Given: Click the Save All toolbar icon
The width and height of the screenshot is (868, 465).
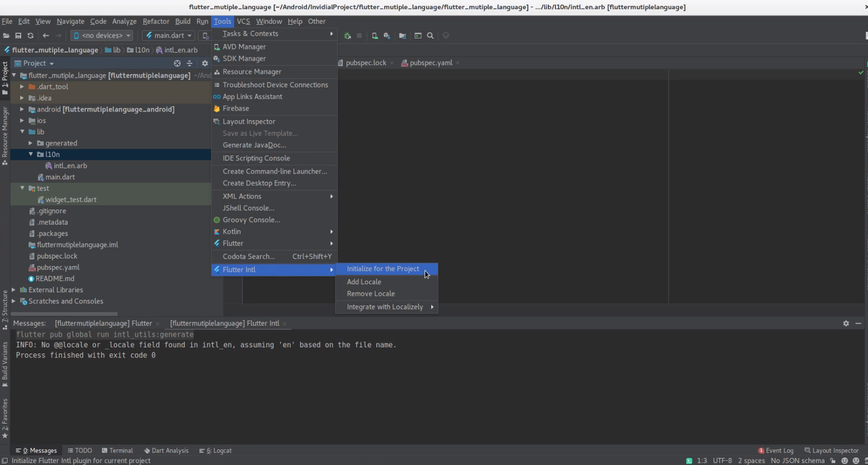Looking at the screenshot, I should pos(18,36).
